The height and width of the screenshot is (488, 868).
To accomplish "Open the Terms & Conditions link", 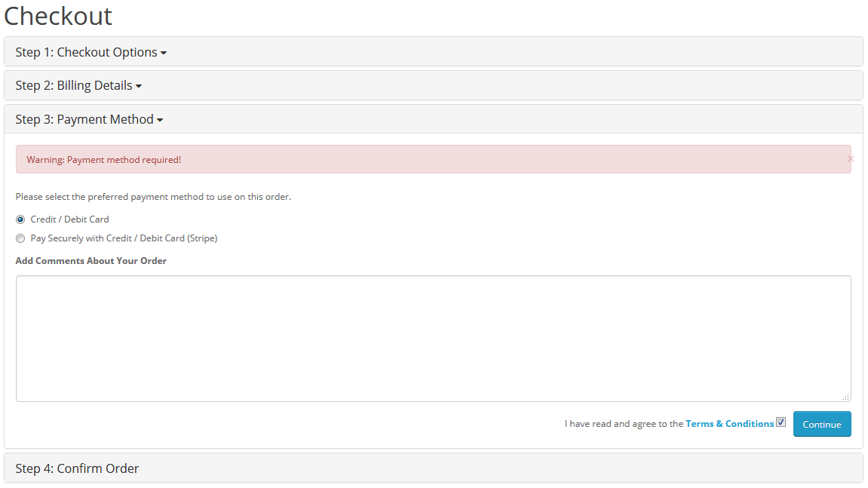I will [729, 423].
